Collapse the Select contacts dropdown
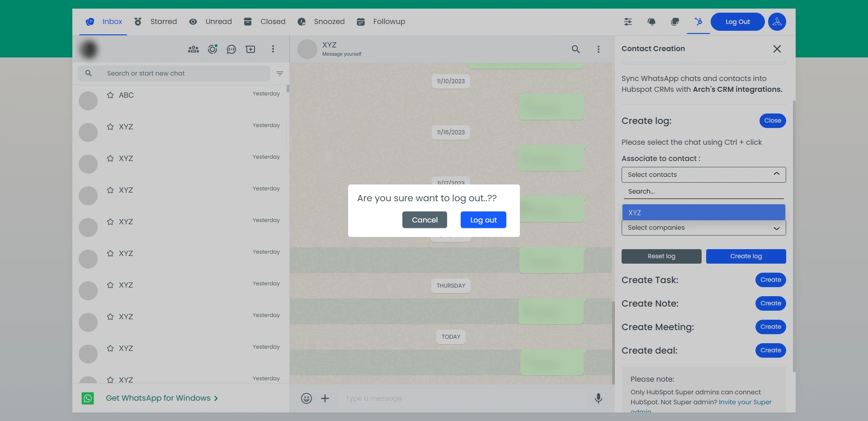 tap(776, 175)
